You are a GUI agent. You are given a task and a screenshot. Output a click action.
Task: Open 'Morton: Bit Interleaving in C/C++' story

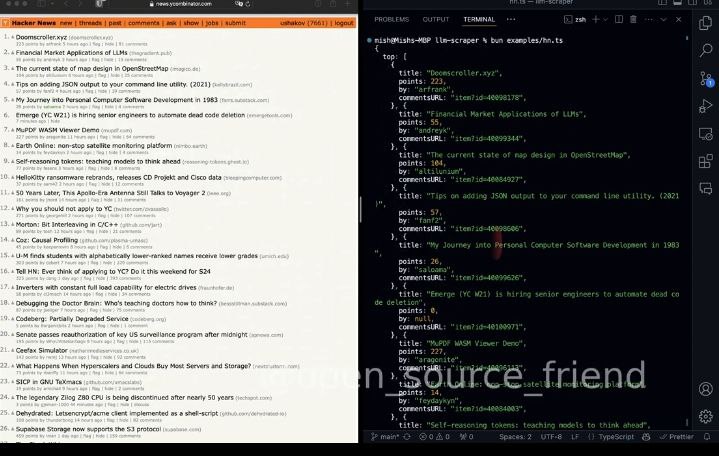pyautogui.click(x=67, y=225)
